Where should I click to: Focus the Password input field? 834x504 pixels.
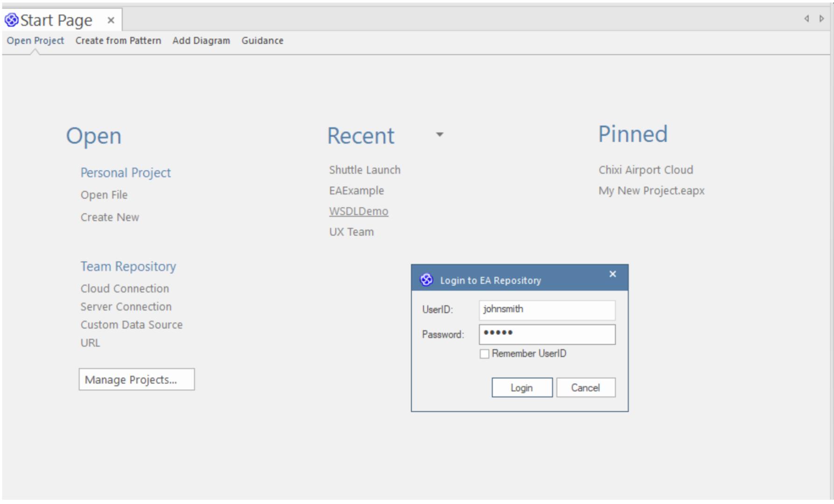coord(547,334)
